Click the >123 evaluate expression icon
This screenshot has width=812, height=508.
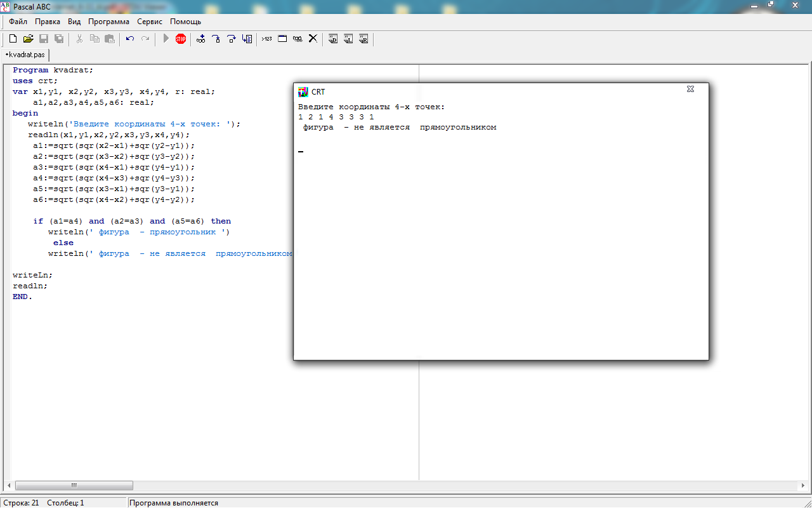[x=267, y=39]
